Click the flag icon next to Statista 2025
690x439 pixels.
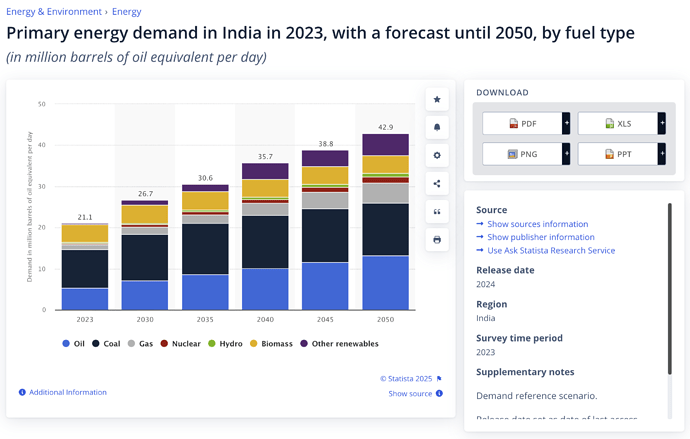pos(439,379)
